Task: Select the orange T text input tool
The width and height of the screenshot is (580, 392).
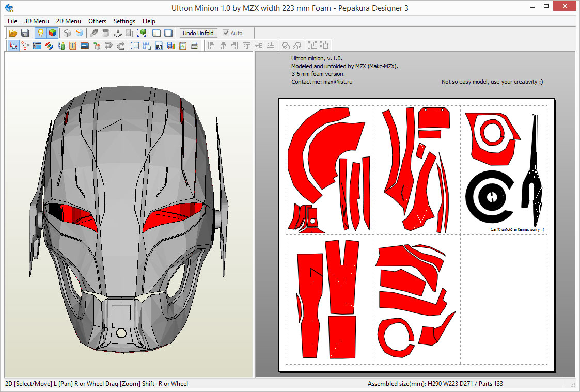Action: [x=73, y=45]
